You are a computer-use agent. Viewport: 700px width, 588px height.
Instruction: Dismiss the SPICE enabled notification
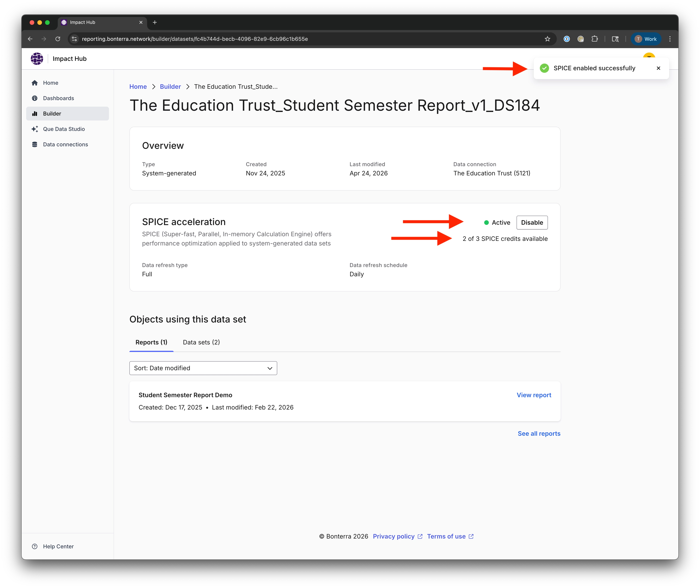point(658,68)
